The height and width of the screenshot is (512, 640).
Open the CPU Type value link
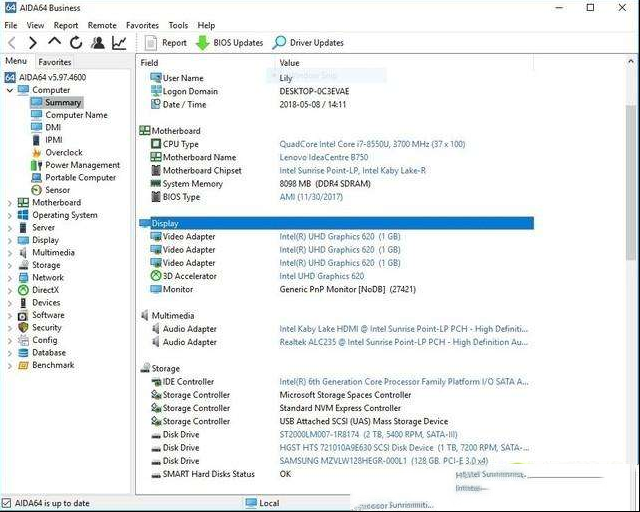pyautogui.click(x=372, y=144)
